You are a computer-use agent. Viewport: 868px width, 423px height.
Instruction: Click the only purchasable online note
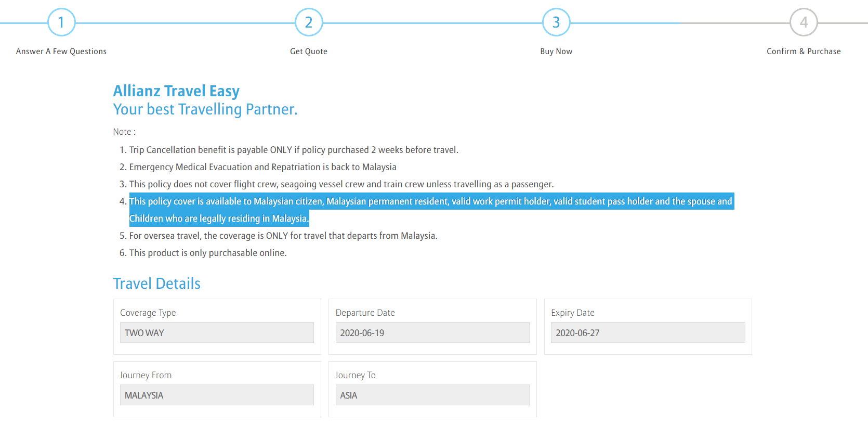pyautogui.click(x=208, y=253)
